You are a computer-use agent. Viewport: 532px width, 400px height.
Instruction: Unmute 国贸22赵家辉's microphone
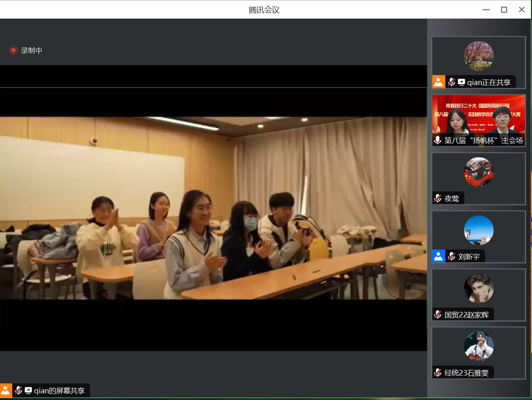point(437,314)
